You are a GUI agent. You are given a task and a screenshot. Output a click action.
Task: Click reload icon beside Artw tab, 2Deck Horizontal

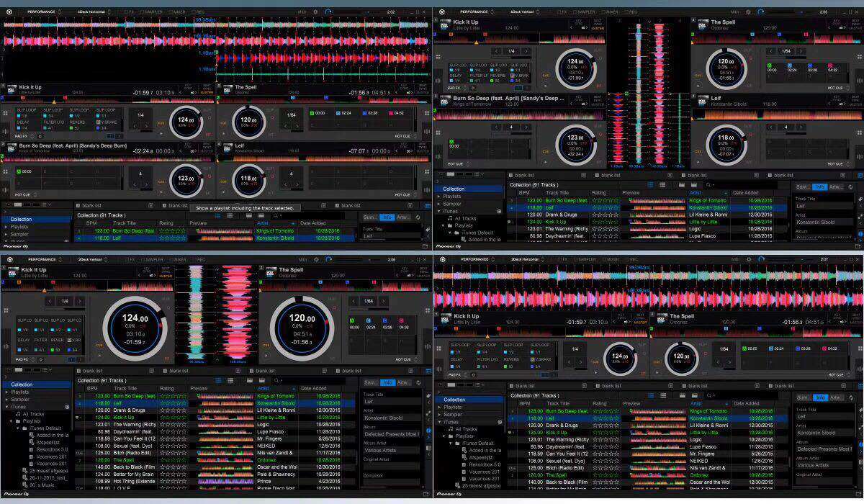point(851,397)
